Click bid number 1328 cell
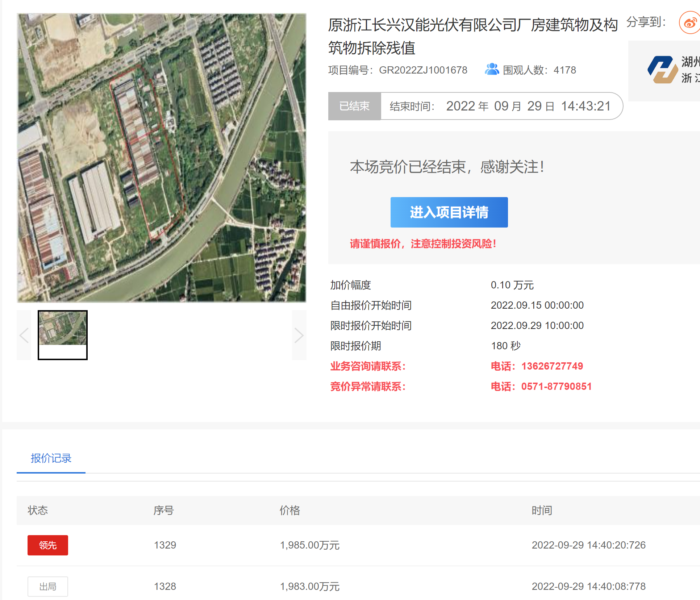 pyautogui.click(x=165, y=586)
